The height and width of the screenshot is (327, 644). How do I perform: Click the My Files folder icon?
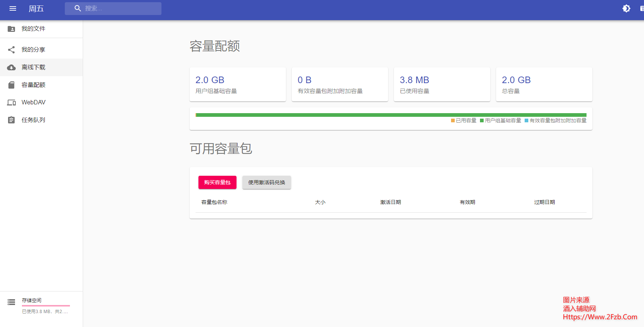coord(11,29)
